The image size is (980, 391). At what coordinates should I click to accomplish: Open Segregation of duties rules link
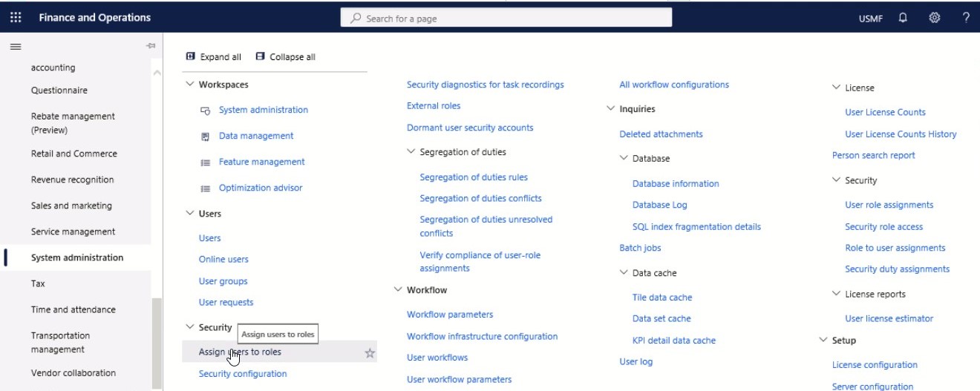[x=474, y=177]
